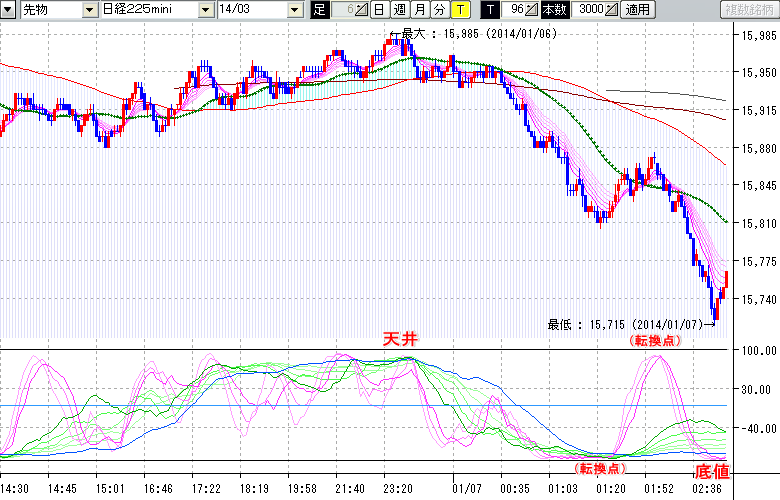Switch to monthly chart with 月 button
Screen dimensions: 780x500
point(419,10)
